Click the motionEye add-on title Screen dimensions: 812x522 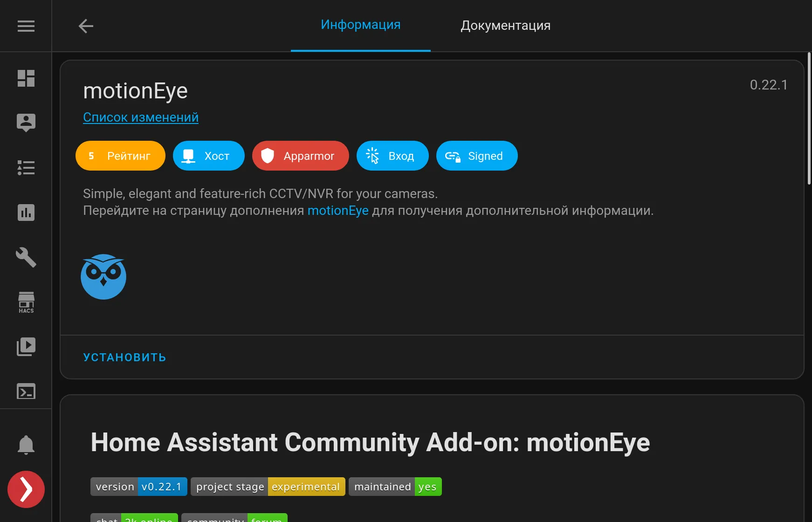coord(136,91)
